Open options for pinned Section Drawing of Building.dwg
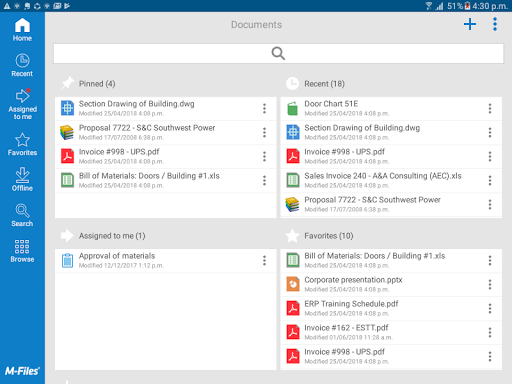Screen dimensions: 512x384 (x=264, y=108)
